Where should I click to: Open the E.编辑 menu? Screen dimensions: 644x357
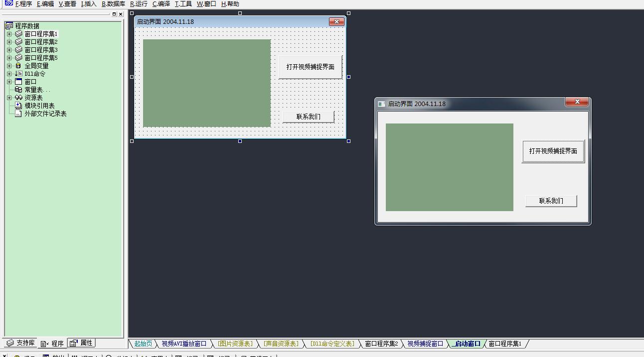click(x=45, y=3)
